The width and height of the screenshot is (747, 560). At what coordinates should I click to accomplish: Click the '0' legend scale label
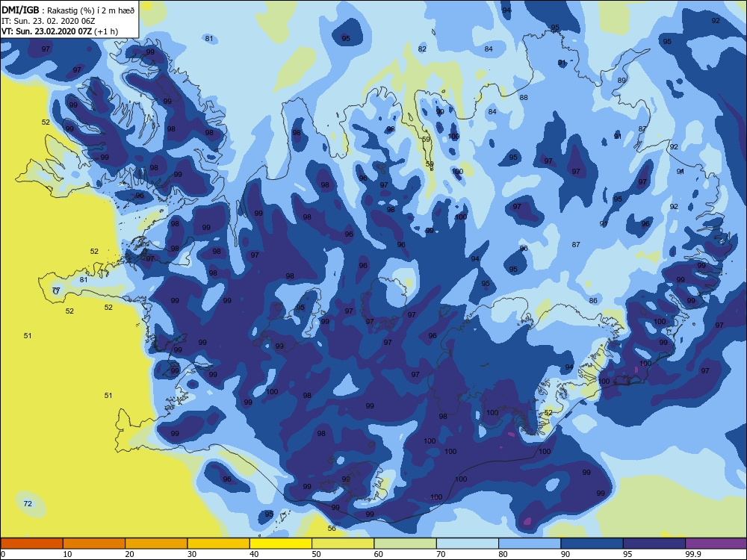(x=3, y=554)
